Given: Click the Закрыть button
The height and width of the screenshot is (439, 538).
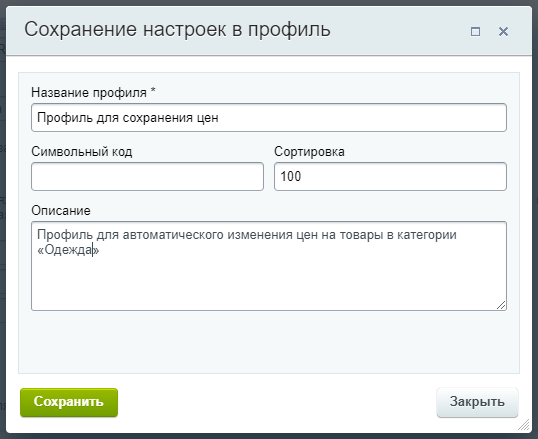Looking at the screenshot, I should coord(477,402).
